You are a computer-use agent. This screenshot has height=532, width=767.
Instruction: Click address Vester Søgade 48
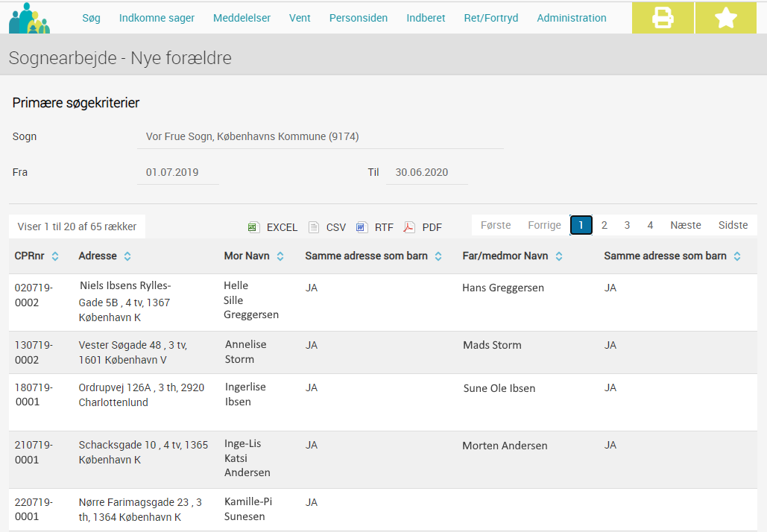coord(133,352)
